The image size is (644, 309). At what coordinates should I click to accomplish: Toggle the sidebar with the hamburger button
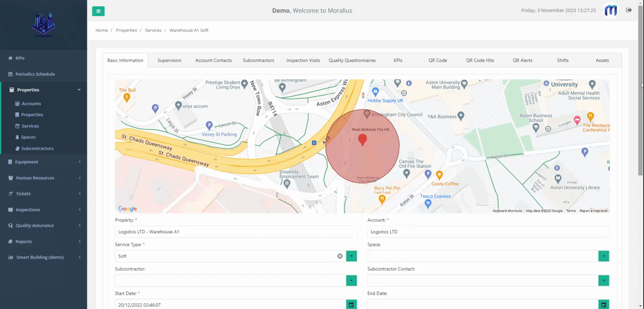click(x=98, y=11)
